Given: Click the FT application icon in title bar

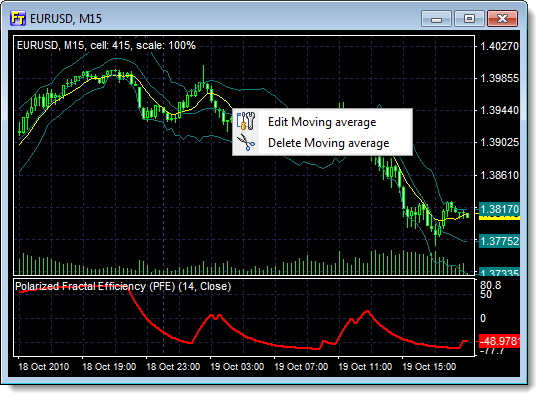Looking at the screenshot, I should tap(18, 18).
